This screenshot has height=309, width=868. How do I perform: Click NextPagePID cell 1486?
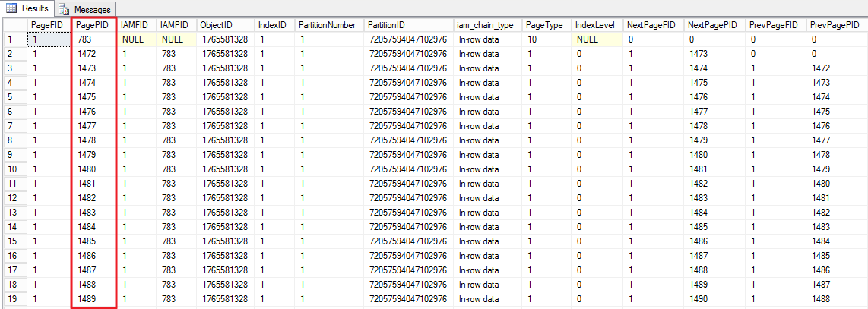[x=714, y=241]
